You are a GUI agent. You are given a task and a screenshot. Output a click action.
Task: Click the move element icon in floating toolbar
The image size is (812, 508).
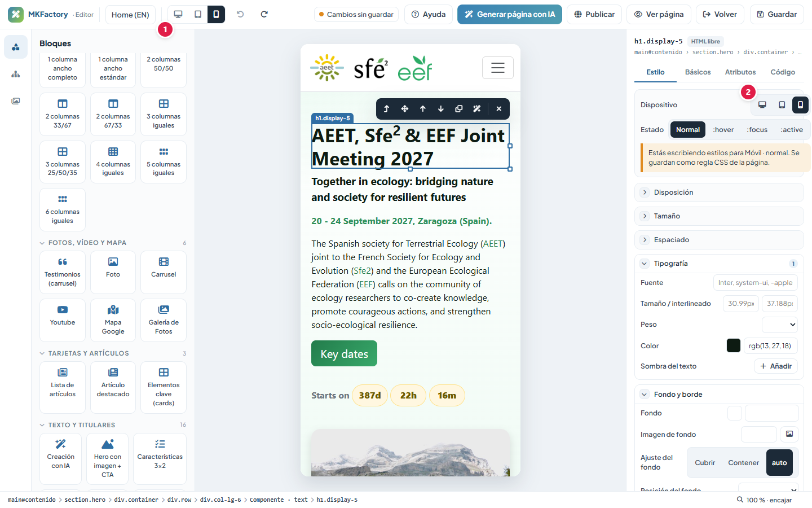coord(405,109)
